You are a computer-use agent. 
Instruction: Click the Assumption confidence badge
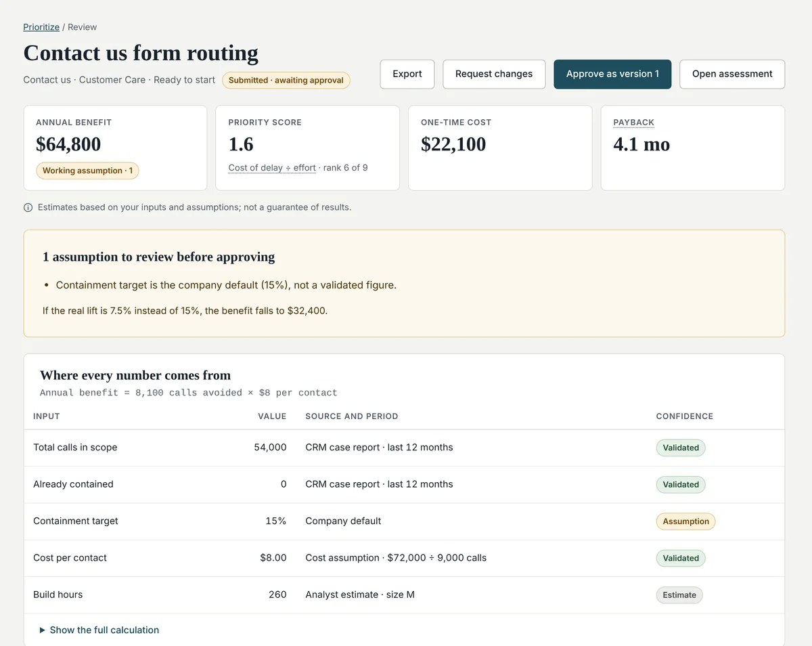(685, 521)
